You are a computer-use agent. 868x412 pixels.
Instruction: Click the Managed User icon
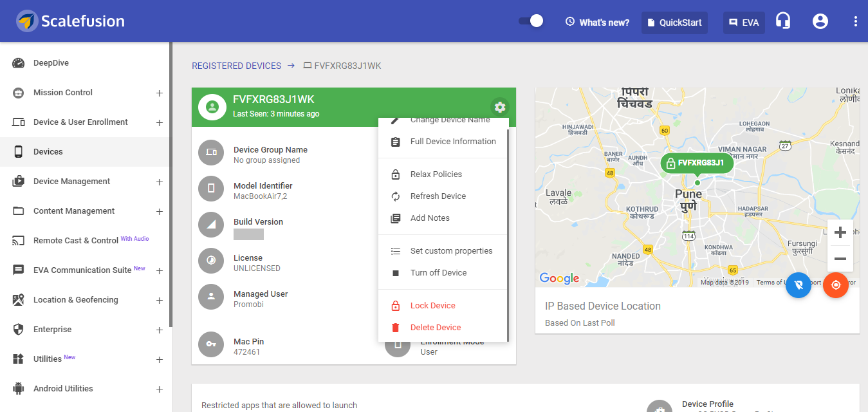coord(211,297)
